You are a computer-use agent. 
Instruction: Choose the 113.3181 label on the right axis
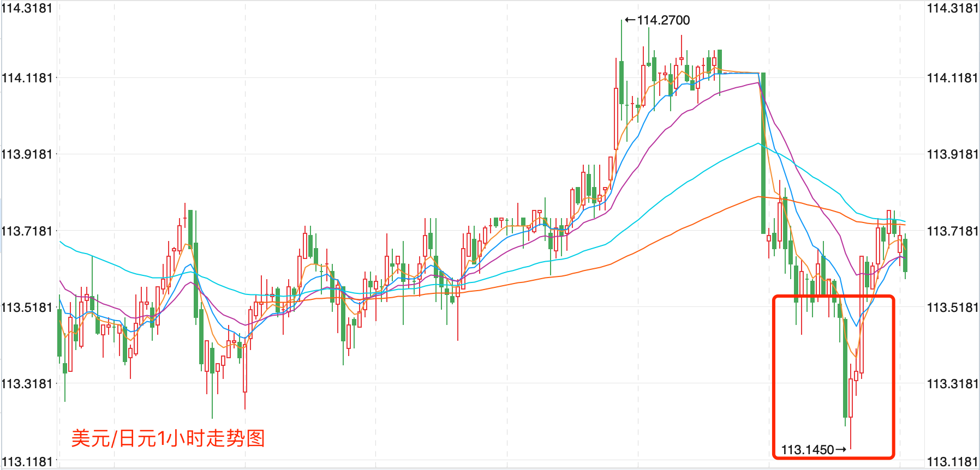click(953, 384)
